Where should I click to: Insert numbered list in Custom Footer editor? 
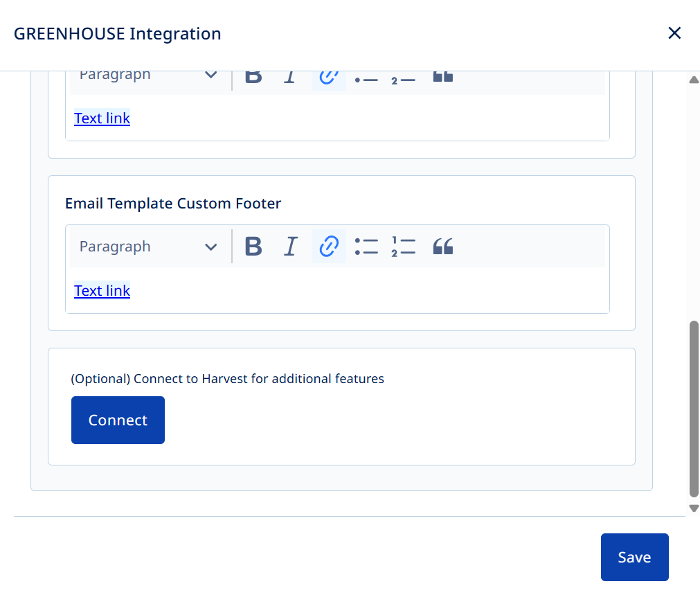point(404,247)
